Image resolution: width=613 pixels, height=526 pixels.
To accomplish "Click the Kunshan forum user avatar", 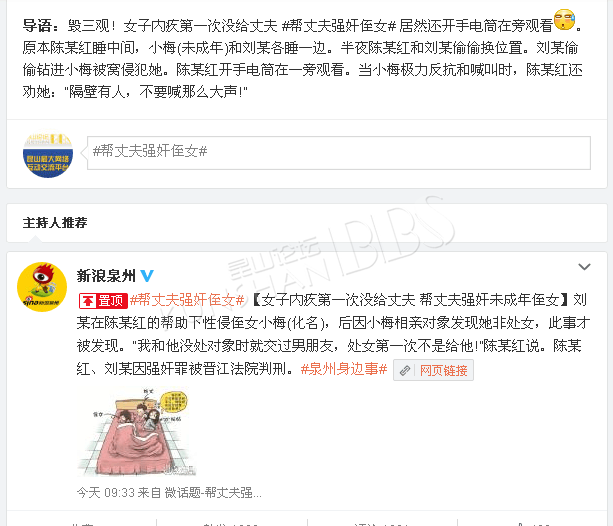I will 48,154.
